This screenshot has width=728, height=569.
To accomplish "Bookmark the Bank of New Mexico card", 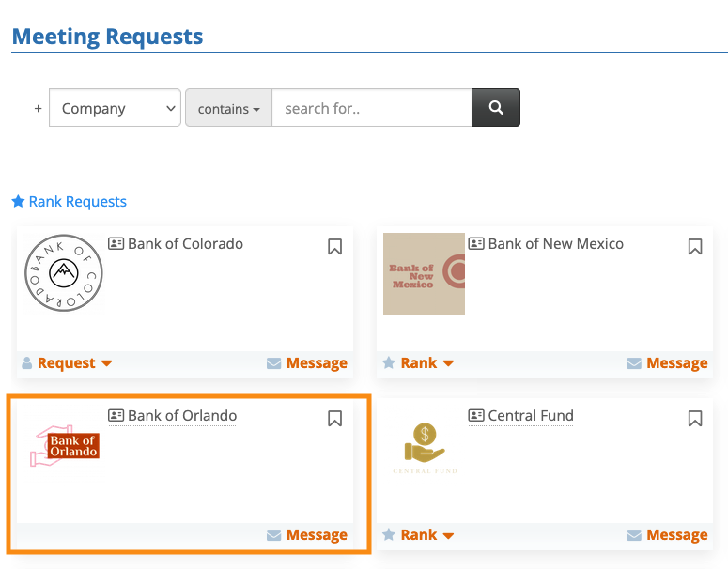I will [695, 247].
